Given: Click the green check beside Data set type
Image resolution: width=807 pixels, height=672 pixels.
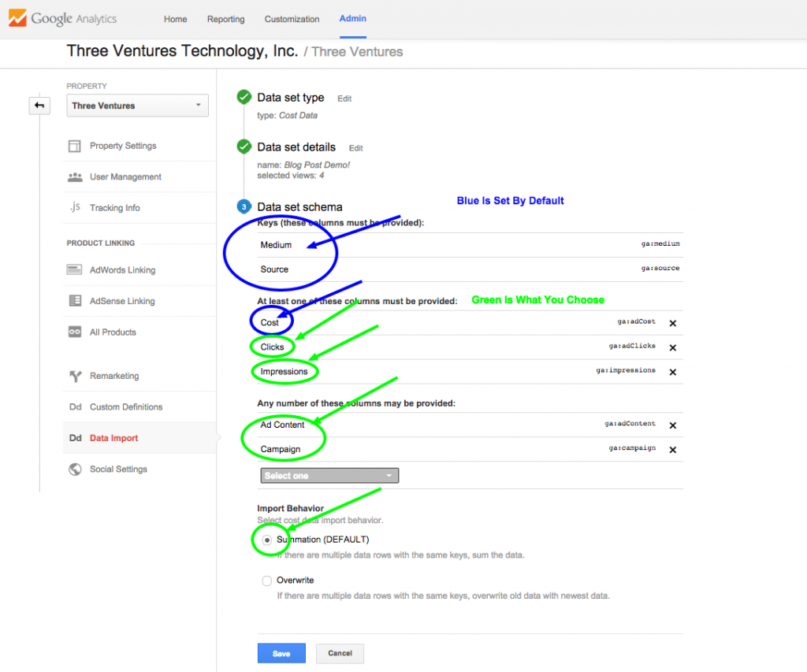Looking at the screenshot, I should point(244,97).
